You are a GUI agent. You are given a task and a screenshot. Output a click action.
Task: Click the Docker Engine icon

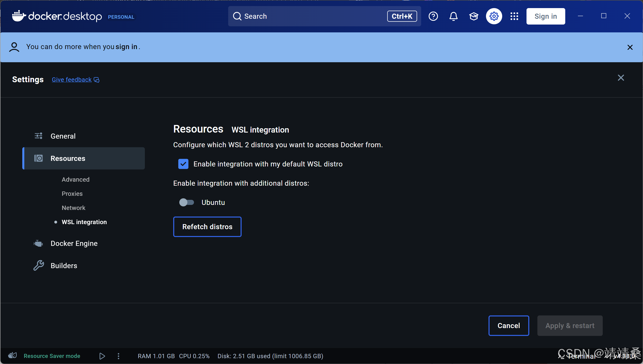coord(38,243)
